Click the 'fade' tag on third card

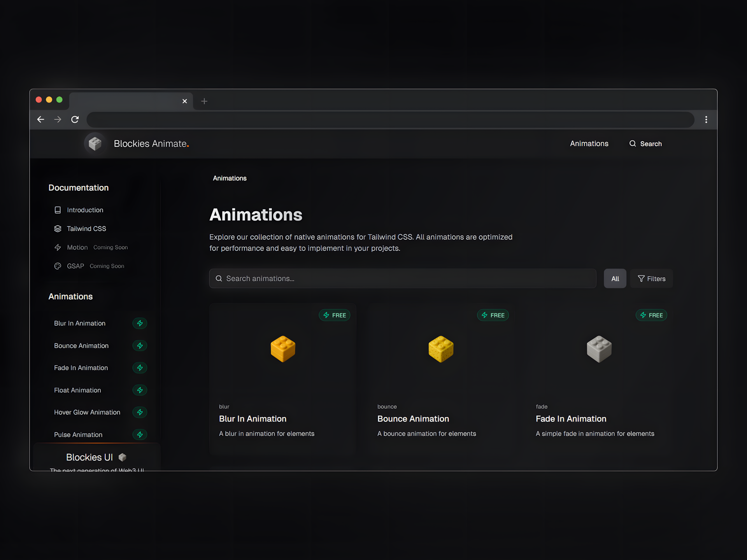[542, 407]
